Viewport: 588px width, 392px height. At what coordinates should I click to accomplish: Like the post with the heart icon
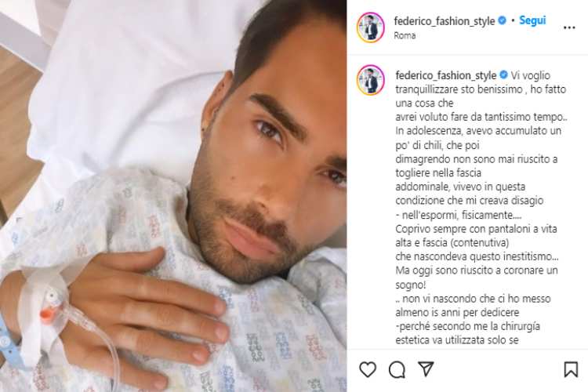[368, 369]
